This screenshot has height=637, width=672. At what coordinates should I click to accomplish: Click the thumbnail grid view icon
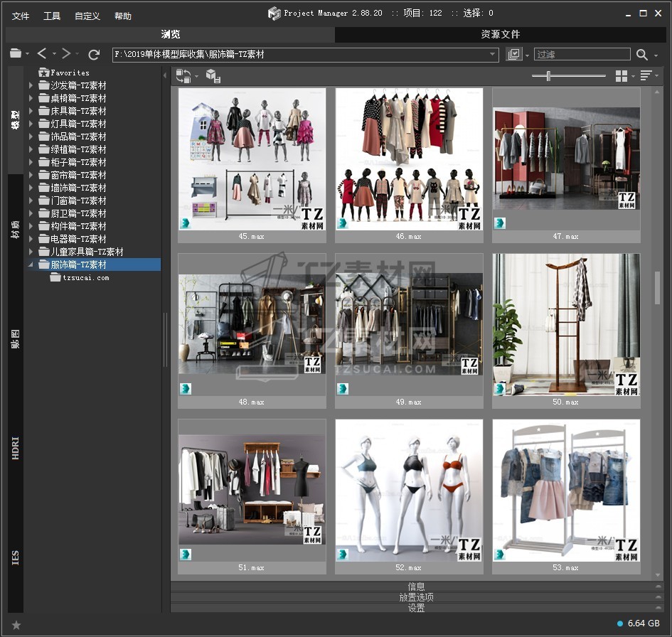[x=622, y=75]
